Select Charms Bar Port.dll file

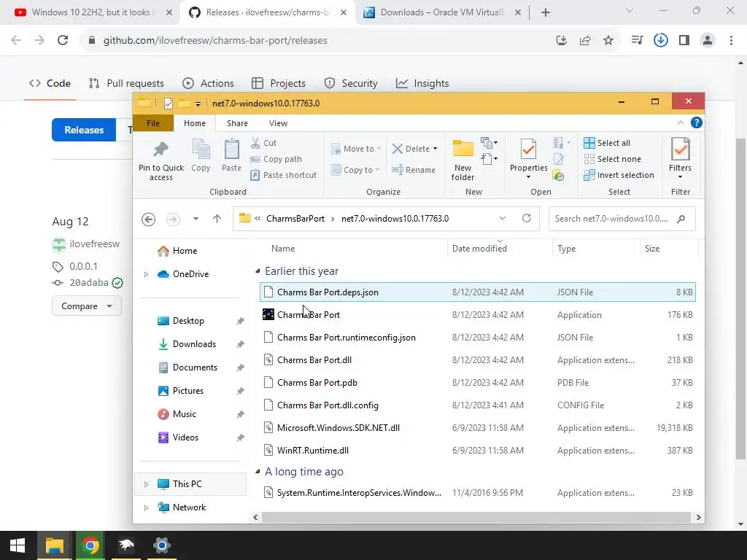click(x=478, y=360)
